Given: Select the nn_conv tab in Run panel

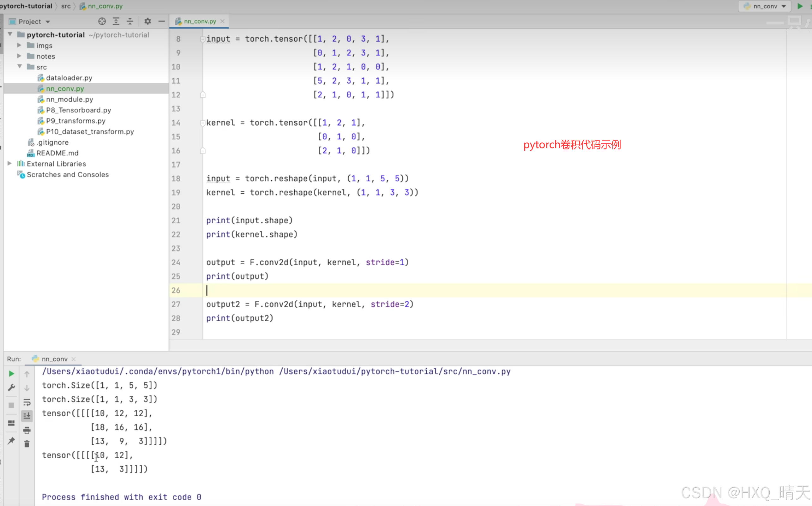Looking at the screenshot, I should pyautogui.click(x=54, y=359).
